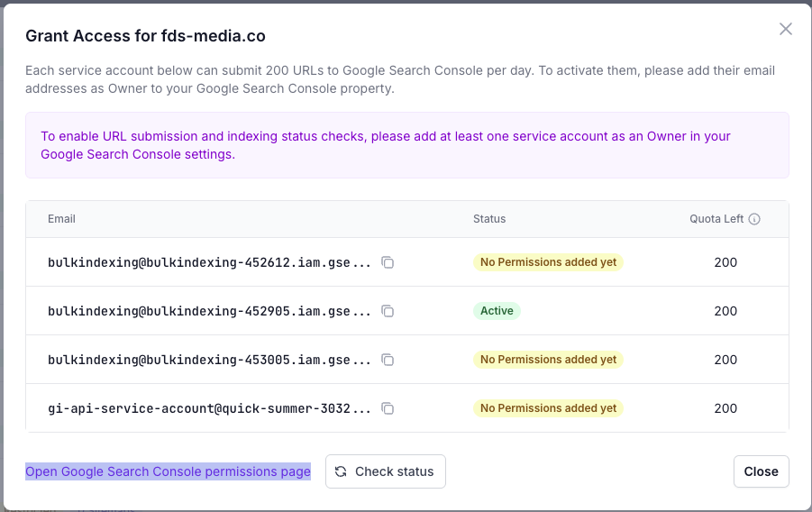This screenshot has height=512, width=812.
Task: Copy the bulkindexing-453005 service account email
Action: [x=388, y=361]
